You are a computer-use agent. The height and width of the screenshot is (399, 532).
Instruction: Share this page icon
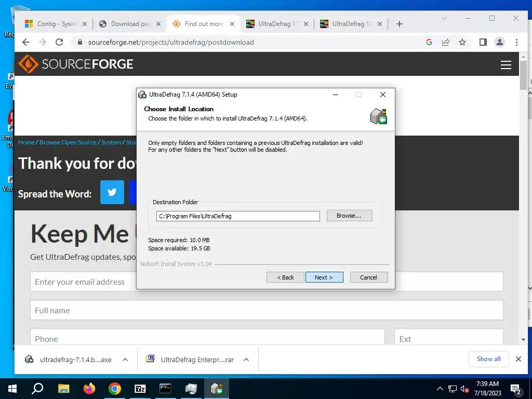(446, 42)
